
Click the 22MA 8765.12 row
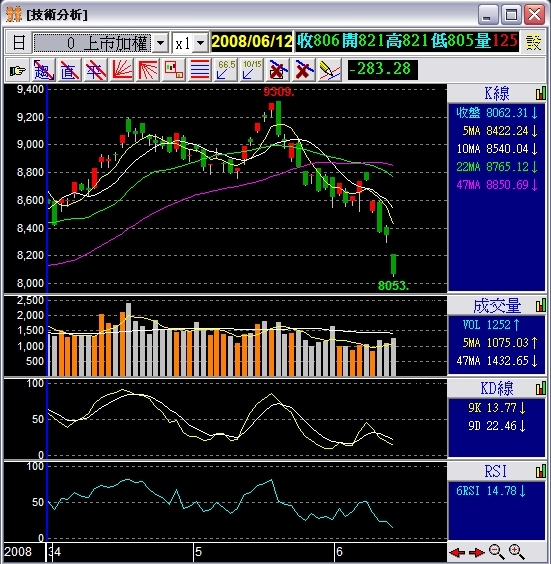click(x=497, y=167)
